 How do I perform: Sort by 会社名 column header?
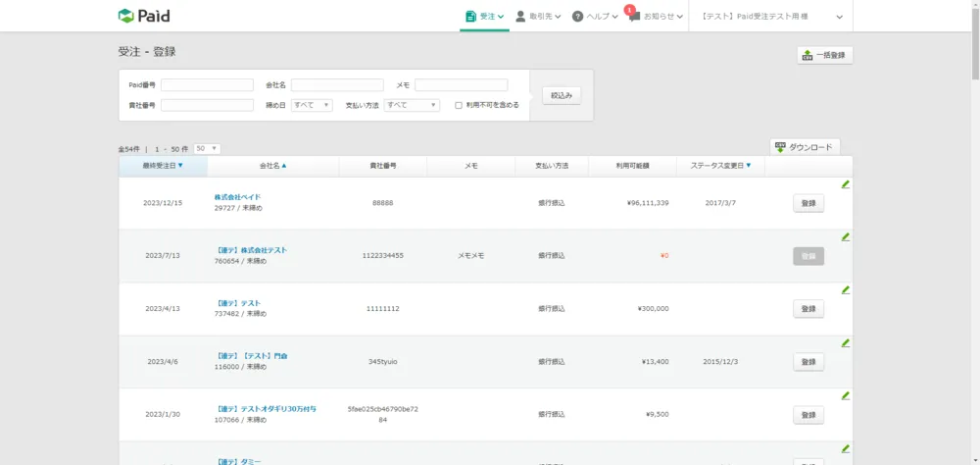tap(273, 166)
